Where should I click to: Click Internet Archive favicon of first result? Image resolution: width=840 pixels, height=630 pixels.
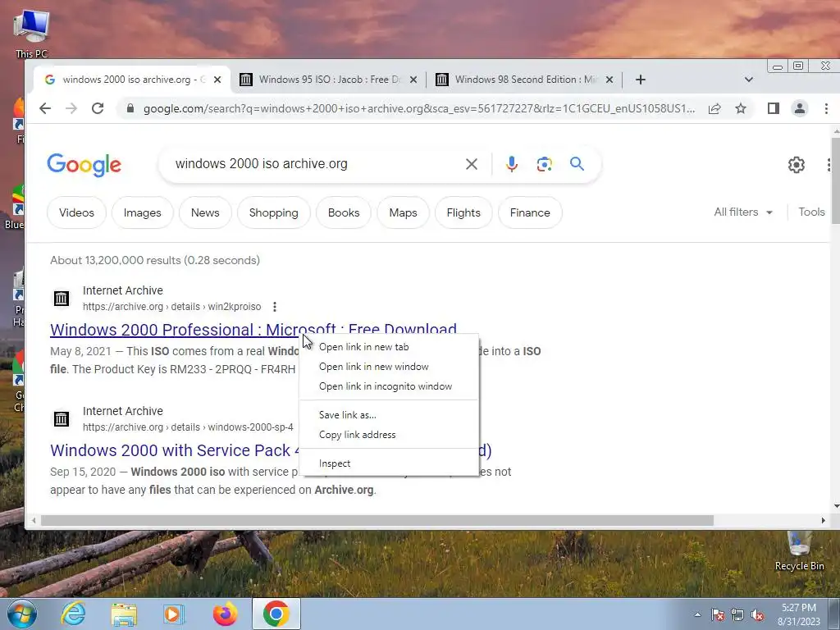tap(61, 299)
